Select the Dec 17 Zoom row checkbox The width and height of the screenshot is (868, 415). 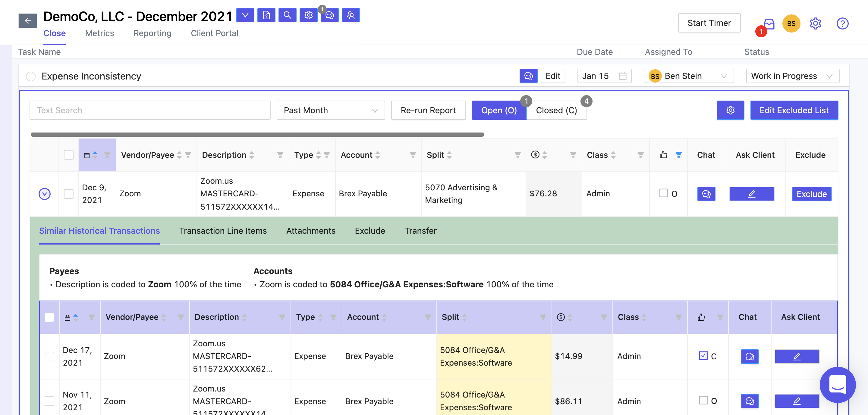pyautogui.click(x=49, y=357)
